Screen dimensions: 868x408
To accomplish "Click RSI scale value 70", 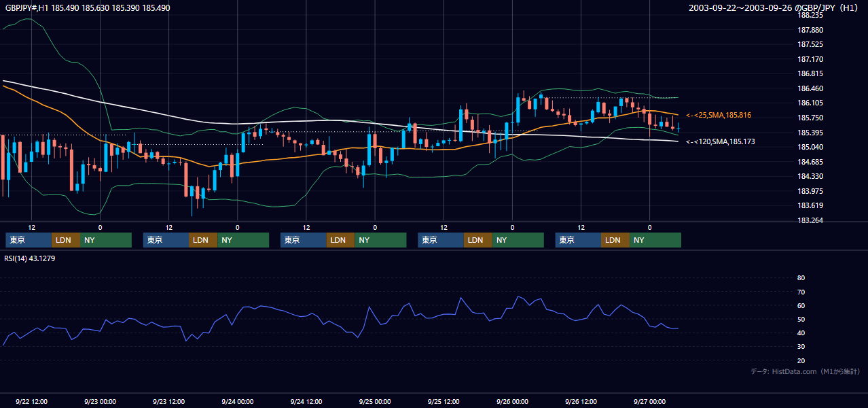I will tap(801, 292).
